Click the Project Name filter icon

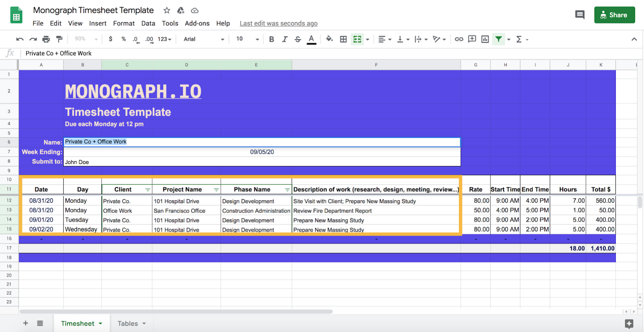(216, 190)
